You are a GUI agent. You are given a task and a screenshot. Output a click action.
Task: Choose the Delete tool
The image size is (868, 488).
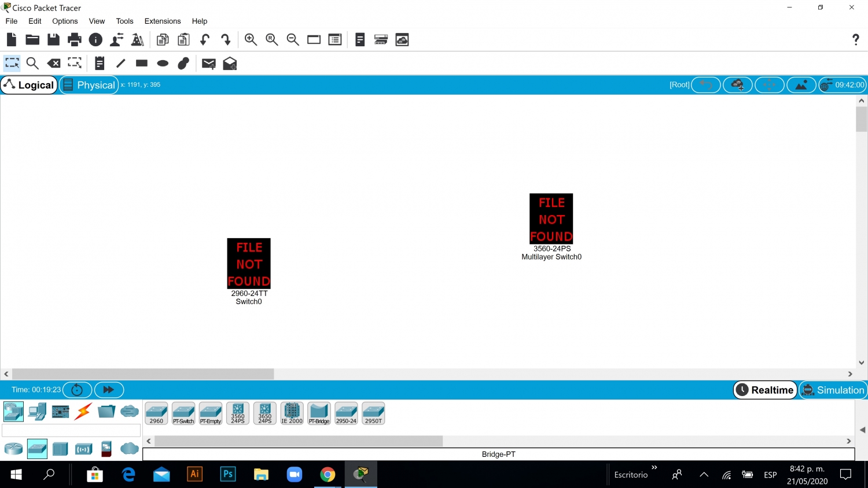point(54,63)
